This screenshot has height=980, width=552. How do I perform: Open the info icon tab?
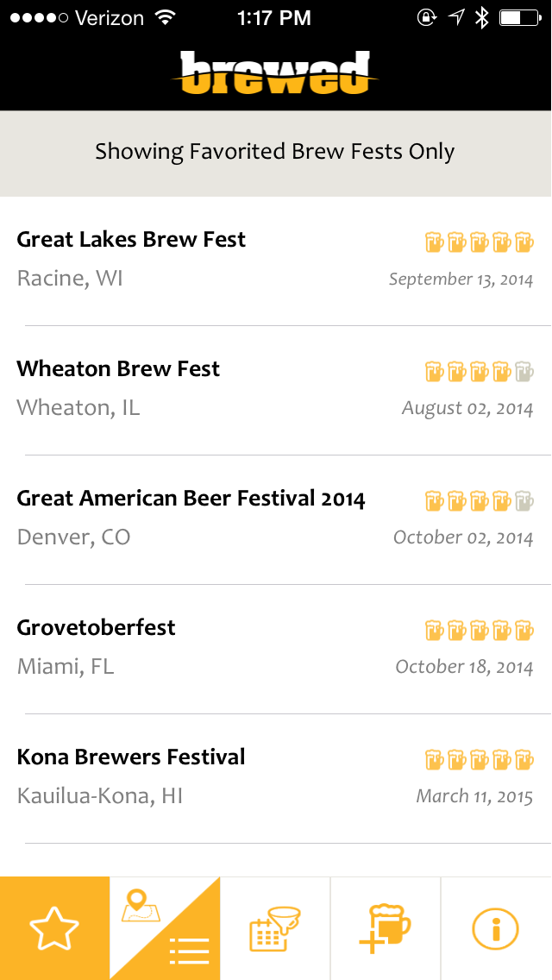[x=496, y=928]
